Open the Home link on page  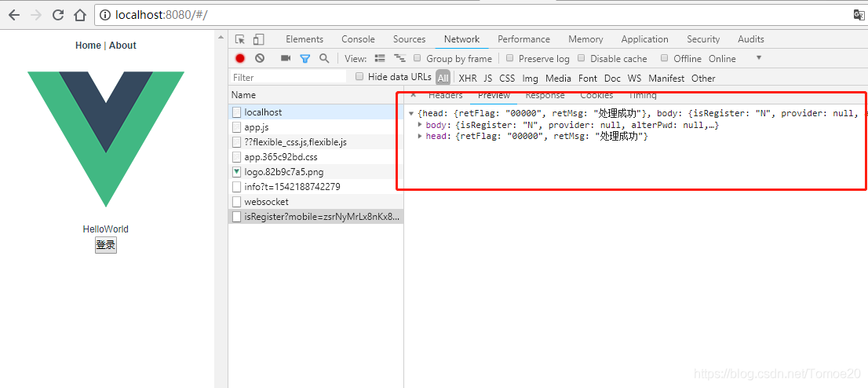[x=88, y=46]
